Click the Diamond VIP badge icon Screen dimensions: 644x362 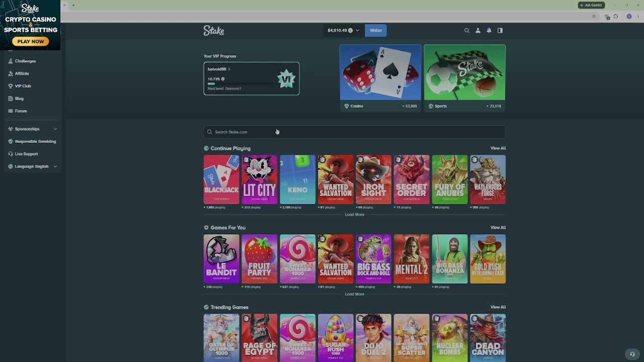pyautogui.click(x=286, y=79)
